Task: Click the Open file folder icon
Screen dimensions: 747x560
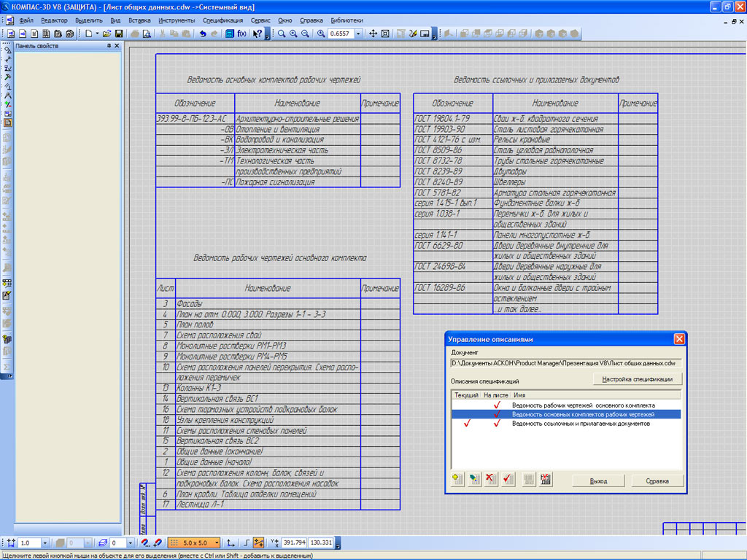Action: coord(107,34)
